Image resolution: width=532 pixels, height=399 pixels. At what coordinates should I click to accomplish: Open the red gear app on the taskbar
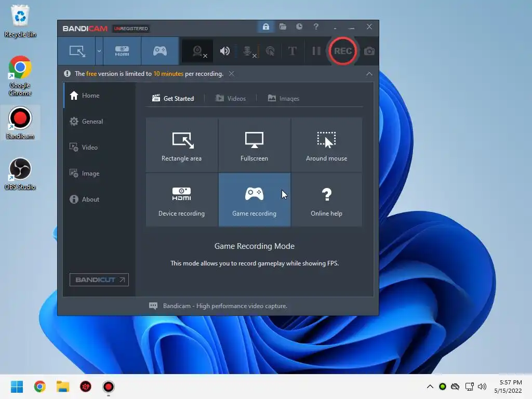[86, 387]
